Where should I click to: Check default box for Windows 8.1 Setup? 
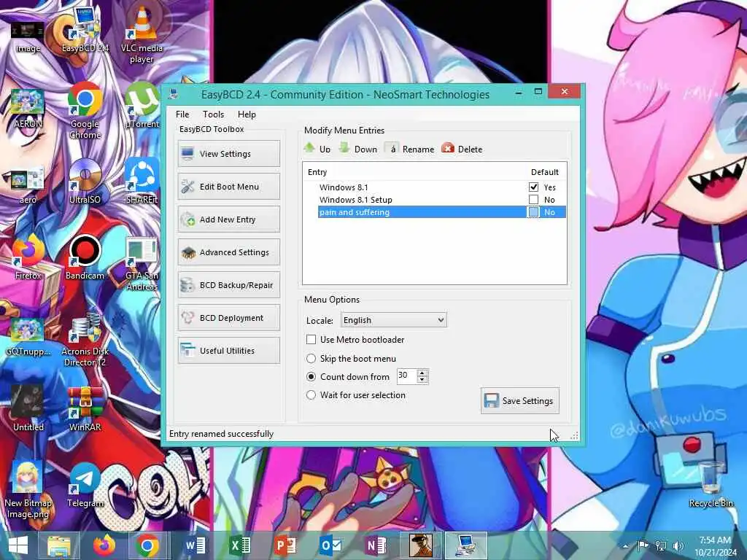point(533,200)
